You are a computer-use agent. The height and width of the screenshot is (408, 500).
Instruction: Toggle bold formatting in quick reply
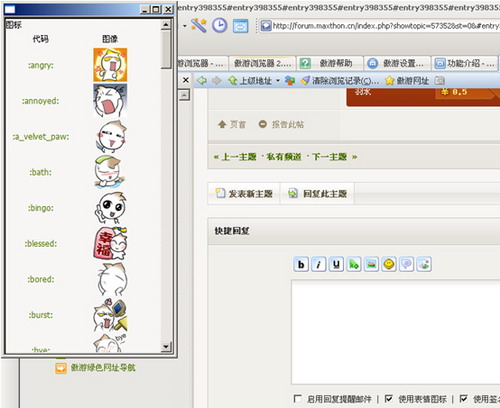tap(301, 264)
